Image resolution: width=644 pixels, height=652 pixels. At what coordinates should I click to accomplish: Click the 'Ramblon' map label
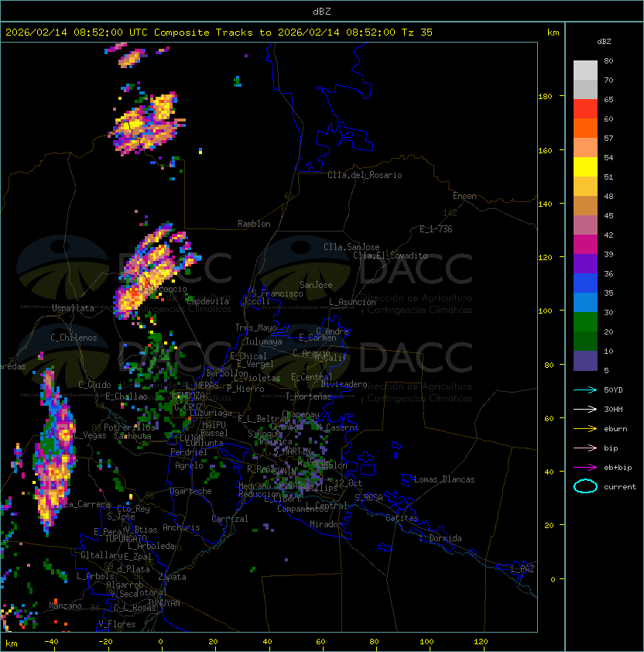(x=254, y=224)
